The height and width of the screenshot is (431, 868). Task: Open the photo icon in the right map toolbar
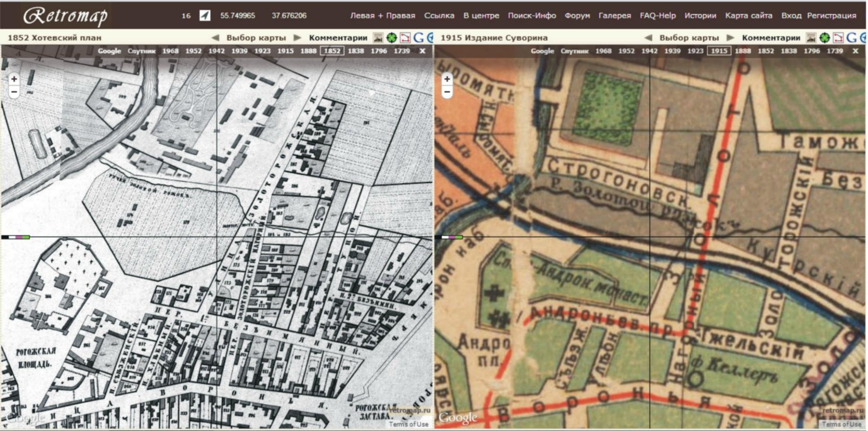click(811, 38)
